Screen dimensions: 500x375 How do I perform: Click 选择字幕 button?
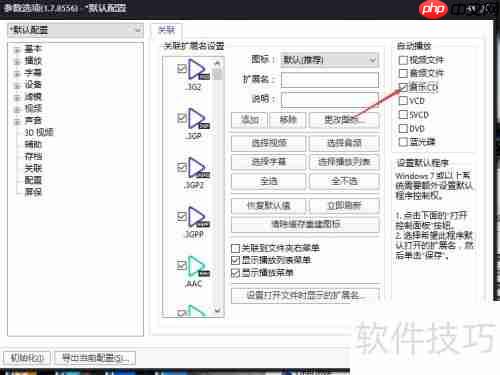[268, 162]
